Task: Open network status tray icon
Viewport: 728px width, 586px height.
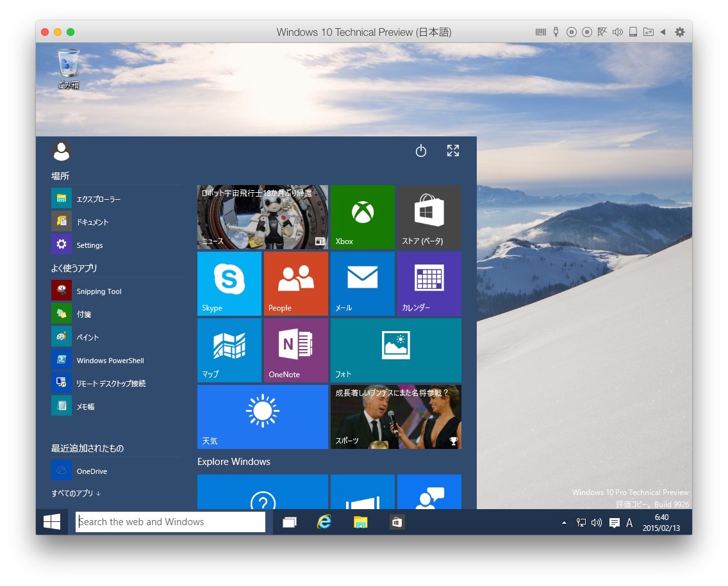Action: pos(581,523)
